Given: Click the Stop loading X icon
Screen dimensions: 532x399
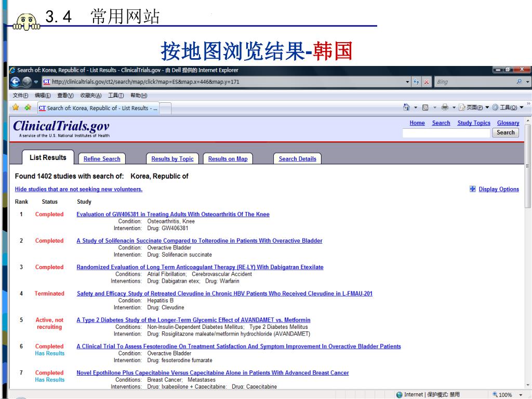Looking at the screenshot, I should (427, 82).
